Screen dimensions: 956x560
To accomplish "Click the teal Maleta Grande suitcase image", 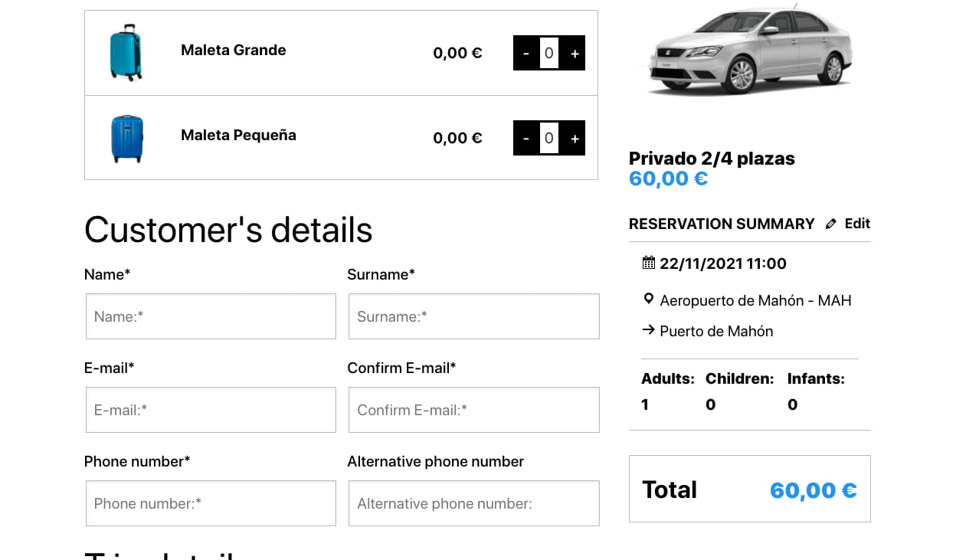I will coord(126,53).
